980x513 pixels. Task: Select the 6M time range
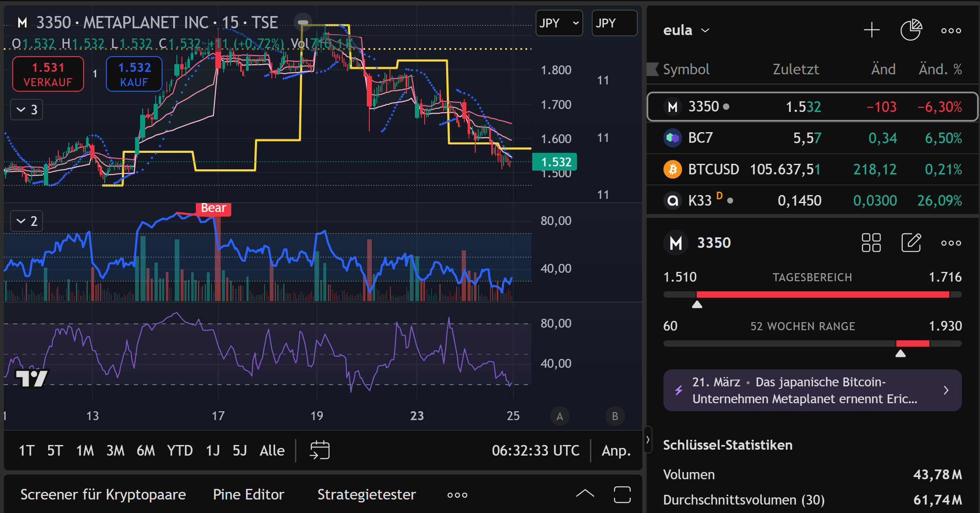(x=146, y=451)
